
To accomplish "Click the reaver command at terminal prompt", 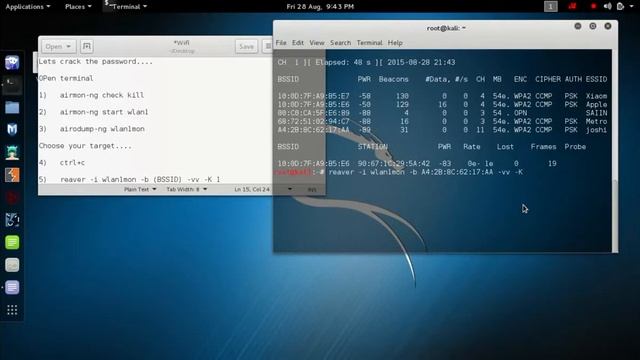I will (426, 172).
